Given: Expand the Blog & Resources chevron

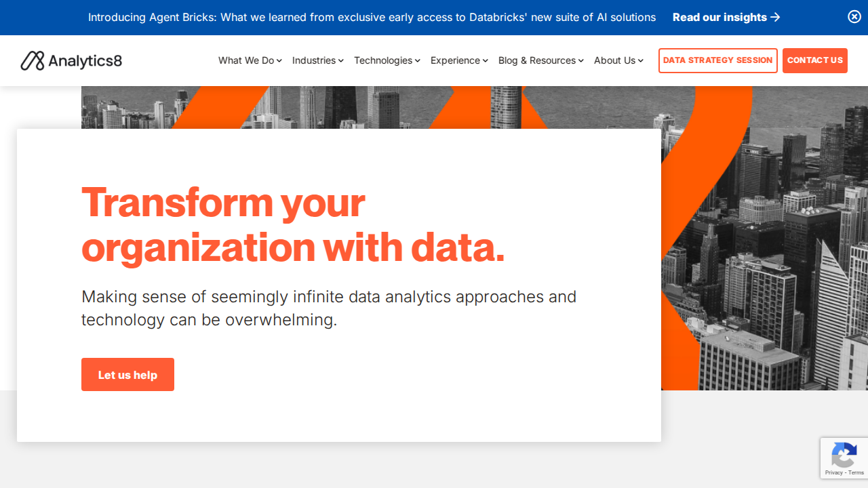Looking at the screenshot, I should pos(581,61).
